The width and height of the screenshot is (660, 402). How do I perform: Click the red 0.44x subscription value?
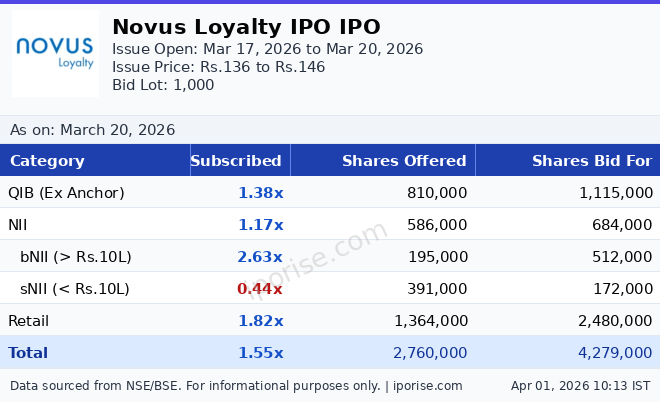[x=260, y=289]
